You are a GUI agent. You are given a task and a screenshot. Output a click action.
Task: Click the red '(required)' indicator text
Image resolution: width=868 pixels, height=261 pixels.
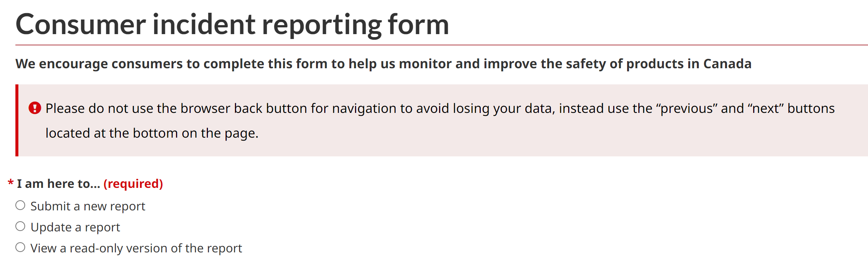coord(133,184)
